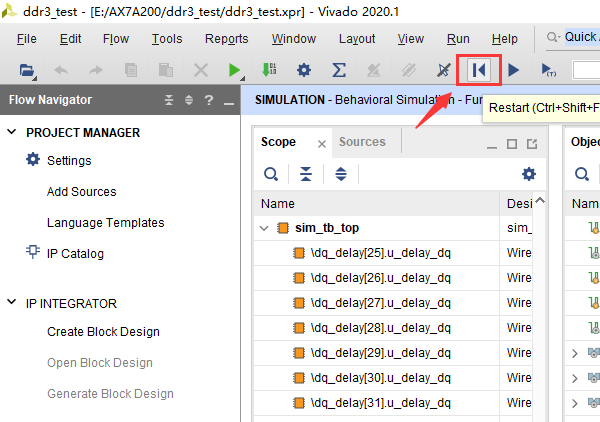Open the Run menu
Viewport: 600px width, 422px height.
[458, 39]
